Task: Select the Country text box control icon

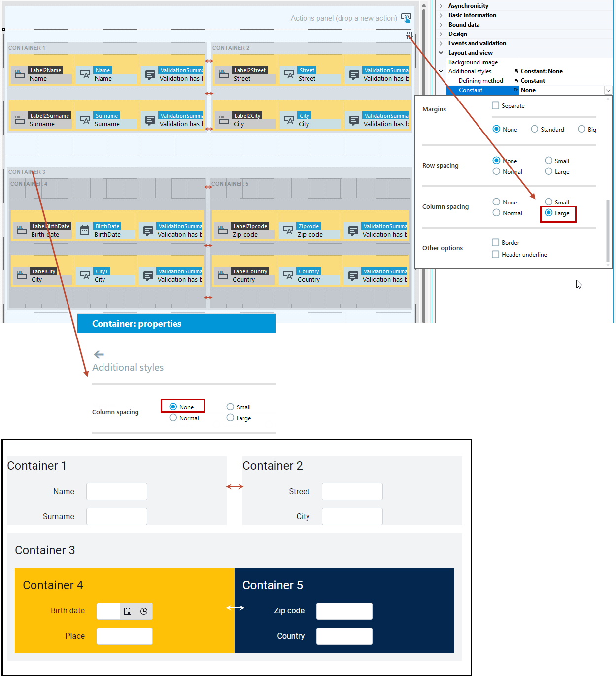Action: tap(288, 276)
